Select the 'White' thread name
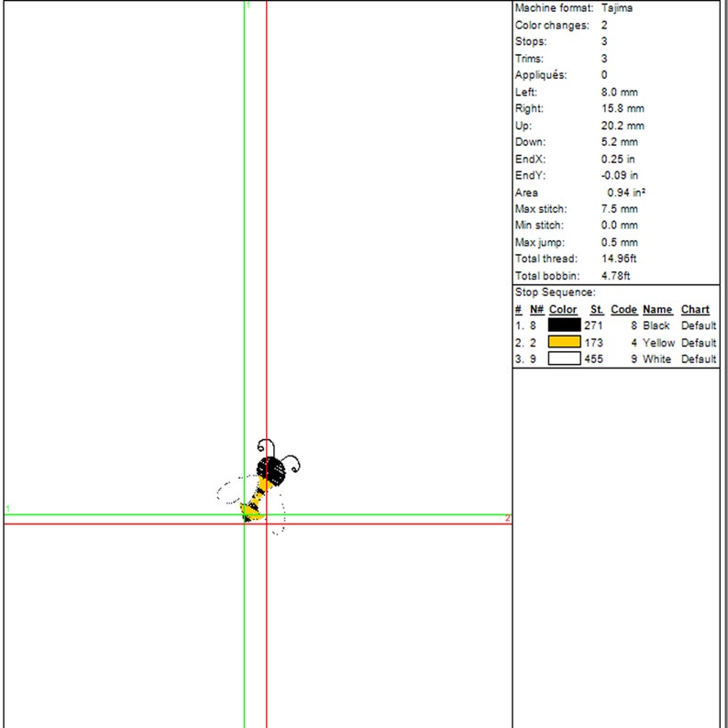Image resolution: width=728 pixels, height=728 pixels. click(x=656, y=358)
